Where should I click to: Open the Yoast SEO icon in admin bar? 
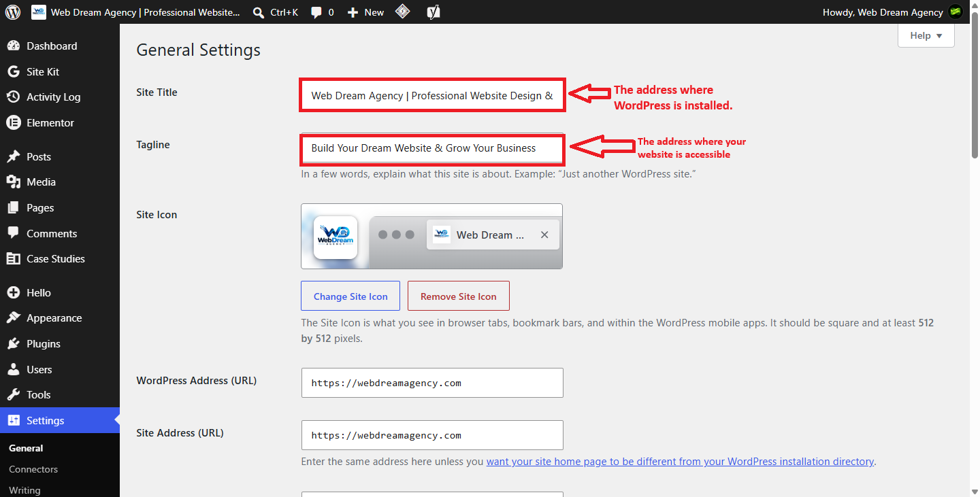(x=433, y=12)
